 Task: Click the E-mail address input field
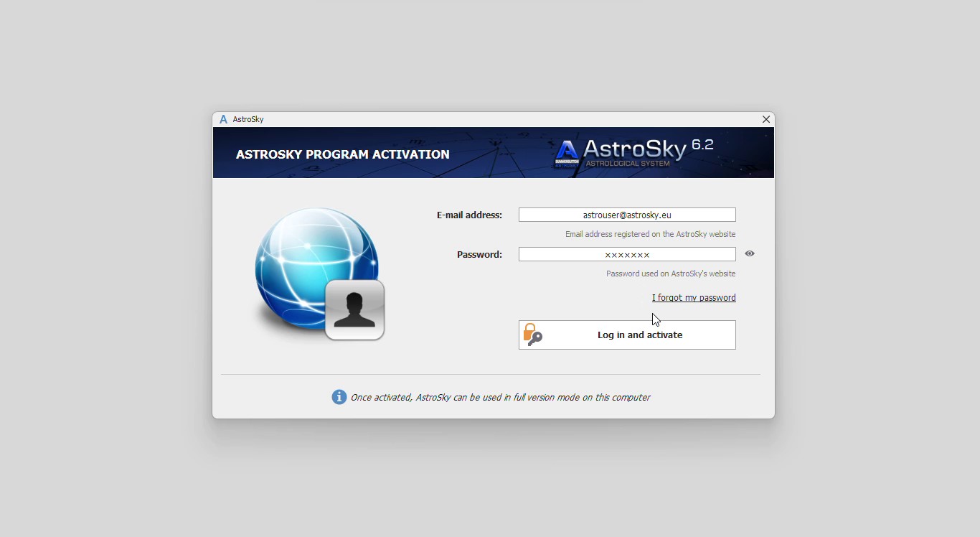[x=627, y=215]
